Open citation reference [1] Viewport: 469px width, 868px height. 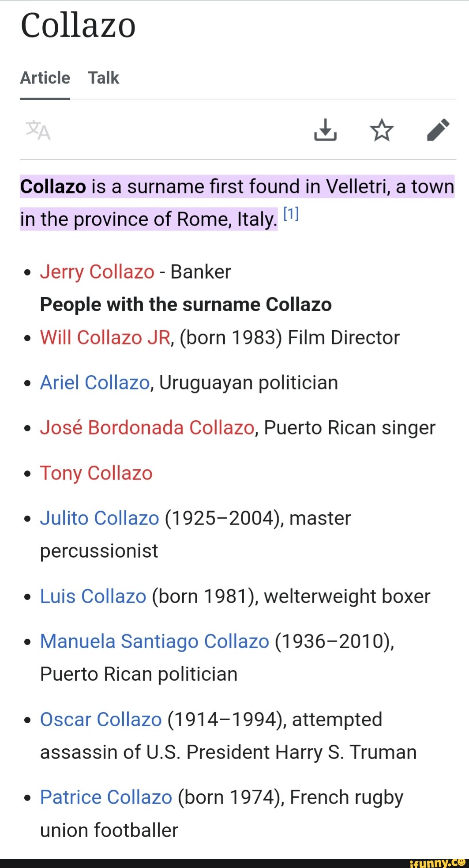[291, 215]
